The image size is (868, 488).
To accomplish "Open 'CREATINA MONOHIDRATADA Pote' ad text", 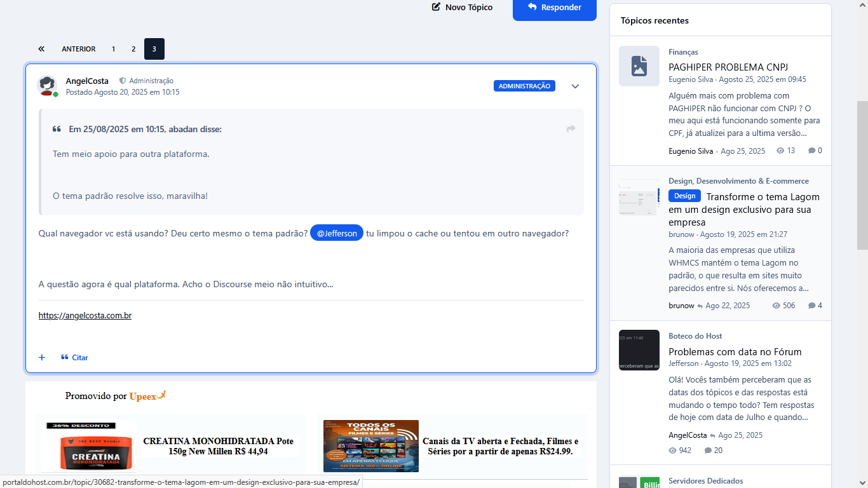I will 219,446.
